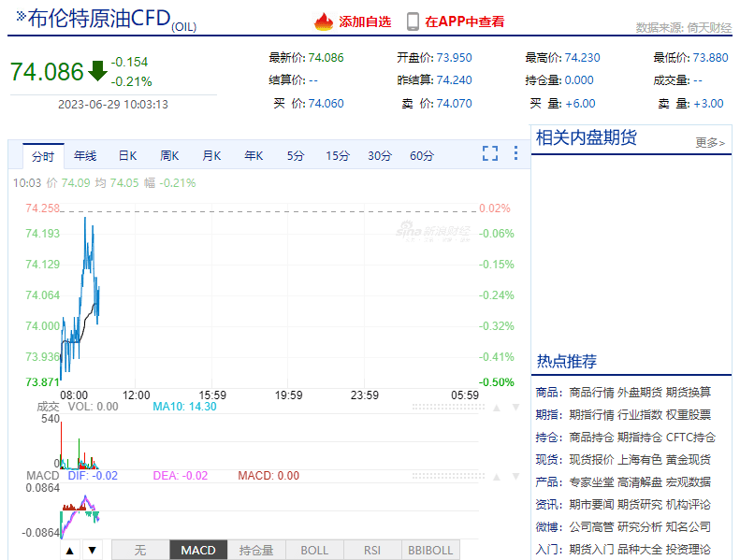Image resolution: width=740 pixels, height=560 pixels.
Task: Open the 黄金现货 link
Action: click(689, 460)
